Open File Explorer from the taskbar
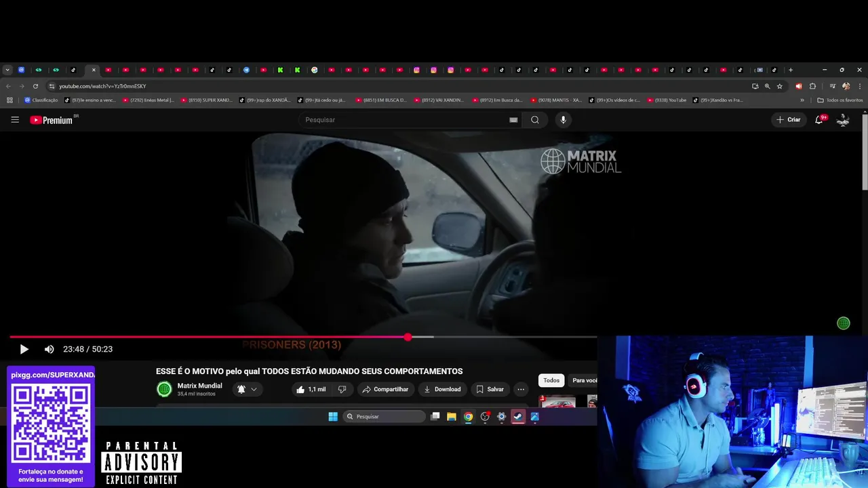Screen dimensions: 868x488 (x=452, y=417)
